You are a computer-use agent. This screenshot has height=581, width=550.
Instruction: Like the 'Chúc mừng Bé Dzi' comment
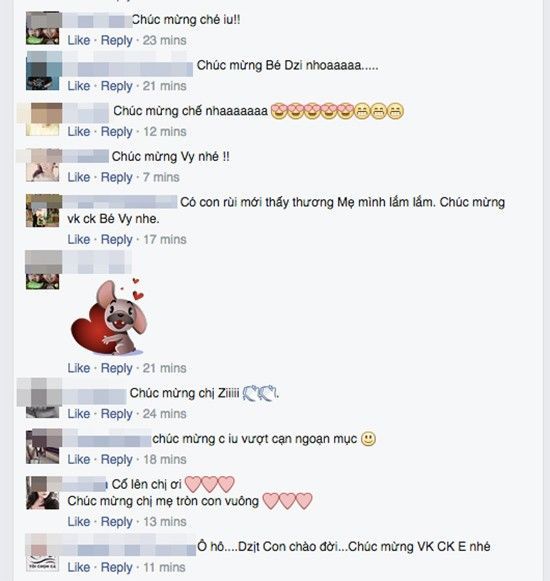coord(79,86)
